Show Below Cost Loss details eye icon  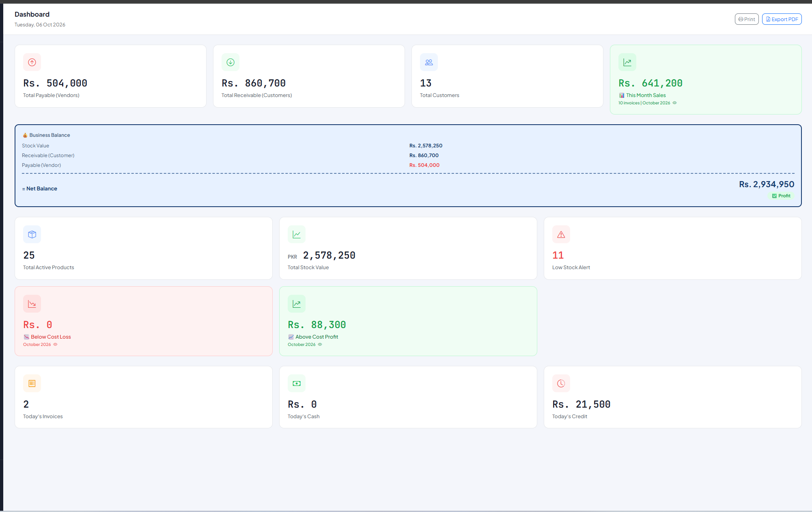[56, 344]
